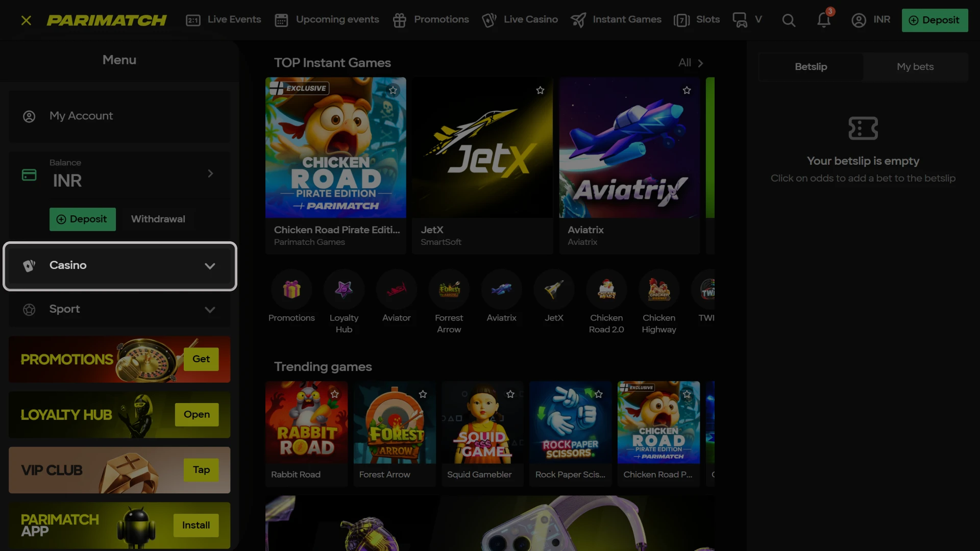Open Instant Games in top navigation
The height and width of the screenshot is (551, 980).
pos(616,20)
